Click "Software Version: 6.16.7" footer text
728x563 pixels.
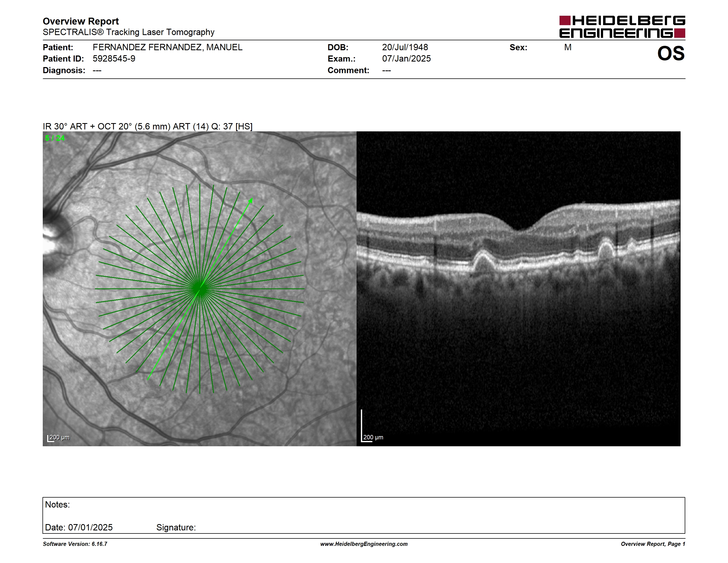point(75,544)
